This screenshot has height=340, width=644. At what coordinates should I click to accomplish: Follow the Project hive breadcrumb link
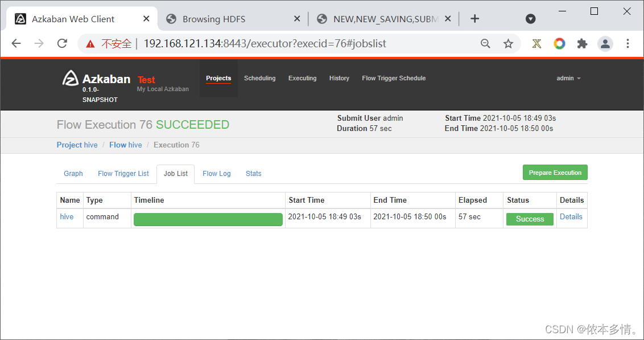[x=77, y=145]
